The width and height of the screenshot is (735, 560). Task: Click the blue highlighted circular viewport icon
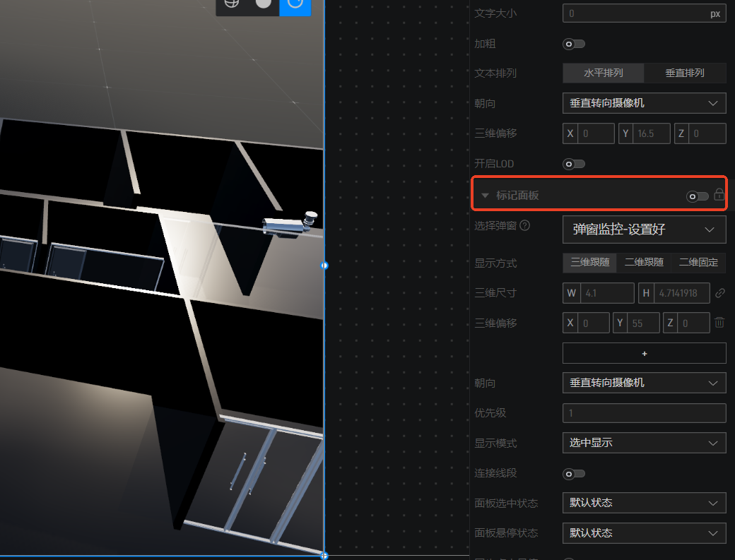[295, 4]
